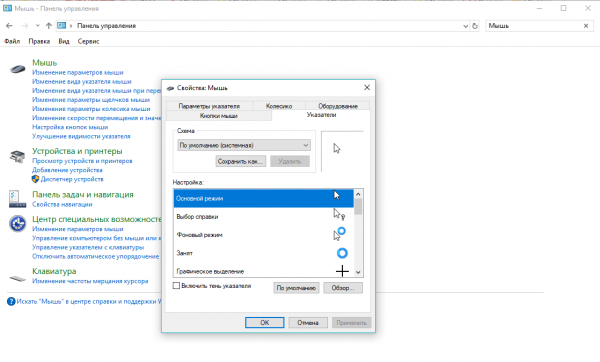Click the help question mark icon

(x=11, y=302)
